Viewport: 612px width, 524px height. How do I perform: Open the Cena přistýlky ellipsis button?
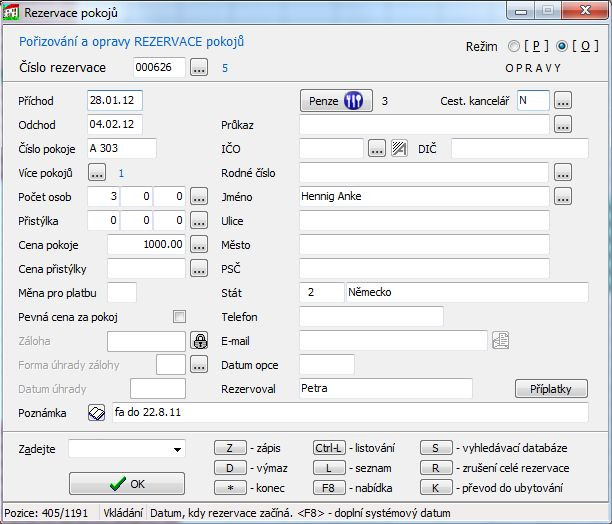199,268
